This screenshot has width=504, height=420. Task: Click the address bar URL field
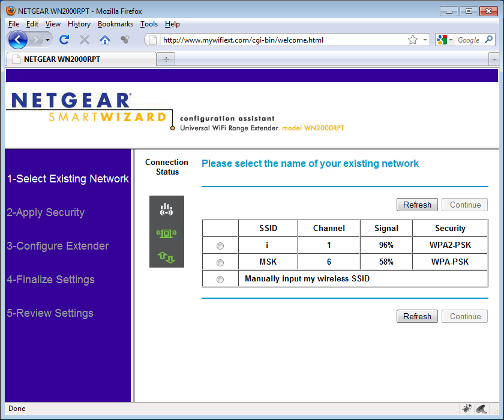(x=283, y=40)
